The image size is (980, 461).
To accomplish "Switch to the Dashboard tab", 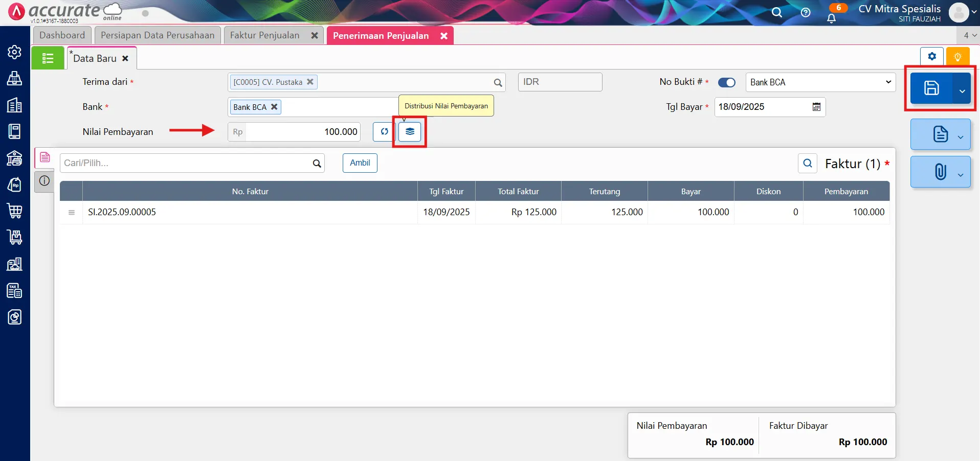I will pyautogui.click(x=62, y=35).
